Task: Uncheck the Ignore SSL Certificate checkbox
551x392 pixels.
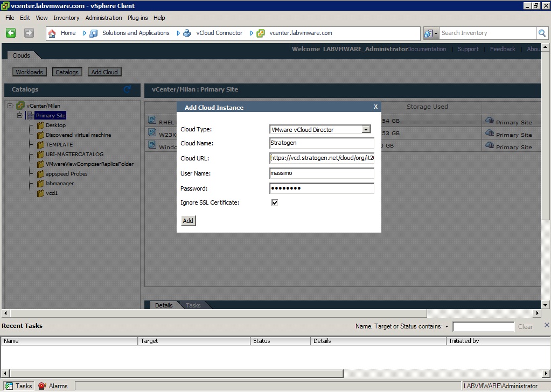Action: (275, 202)
